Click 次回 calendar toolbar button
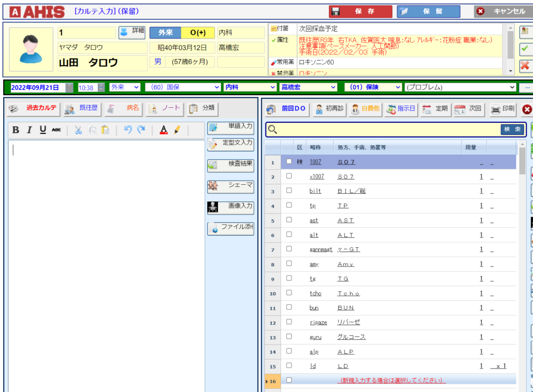Viewport: 533px width, 392px height. click(x=469, y=109)
